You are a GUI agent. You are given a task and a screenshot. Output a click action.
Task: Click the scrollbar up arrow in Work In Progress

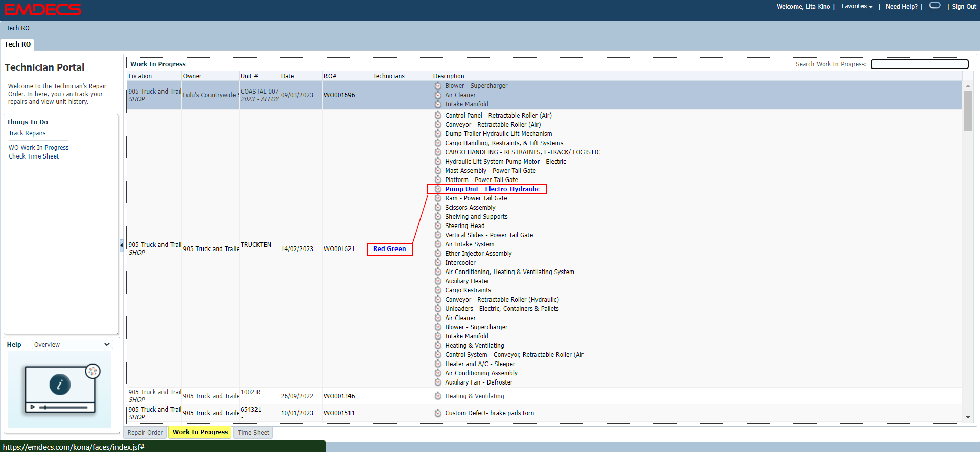tap(968, 86)
